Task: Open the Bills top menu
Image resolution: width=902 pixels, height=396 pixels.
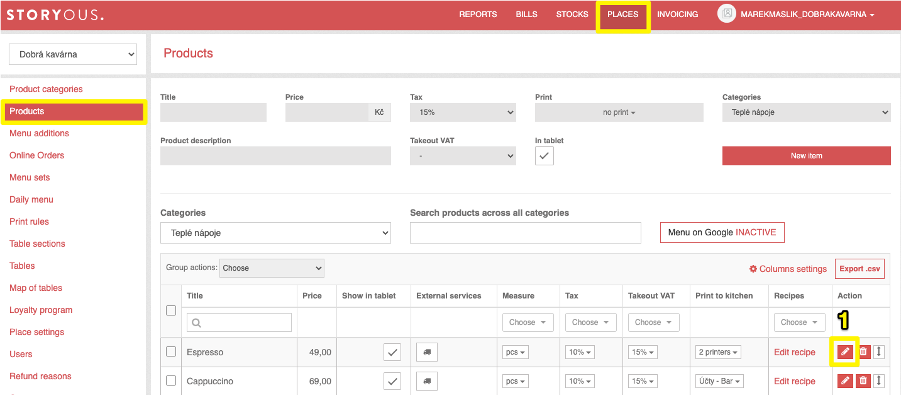Action: (x=526, y=14)
